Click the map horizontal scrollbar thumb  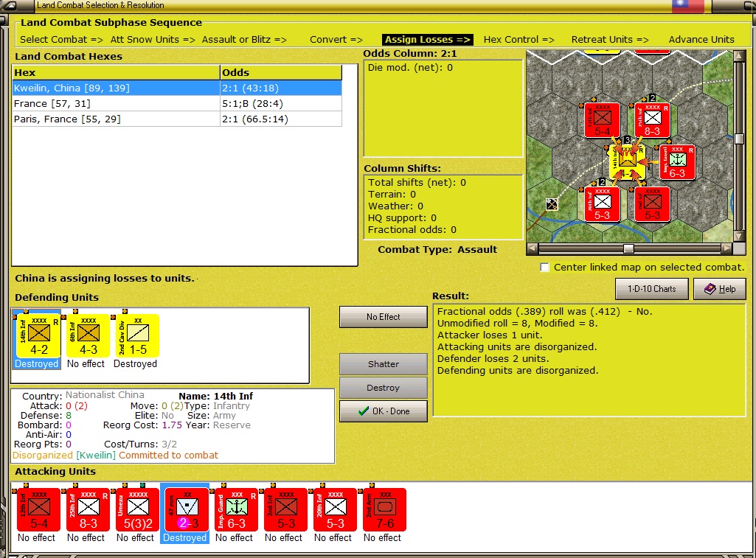(628, 248)
